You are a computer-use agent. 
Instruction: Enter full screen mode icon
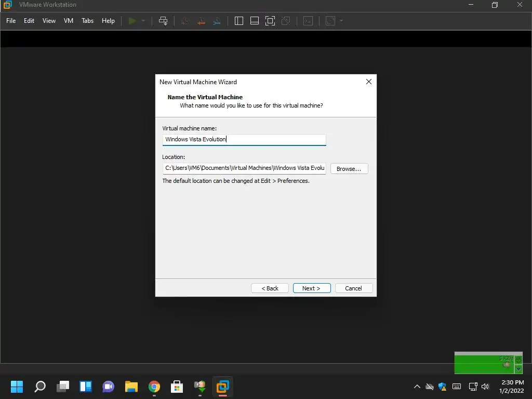coord(270,21)
